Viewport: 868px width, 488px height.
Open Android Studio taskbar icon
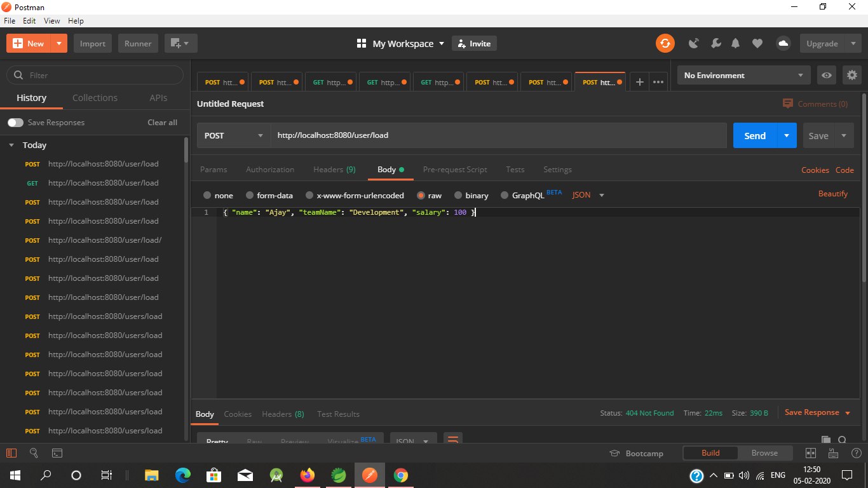click(x=276, y=475)
